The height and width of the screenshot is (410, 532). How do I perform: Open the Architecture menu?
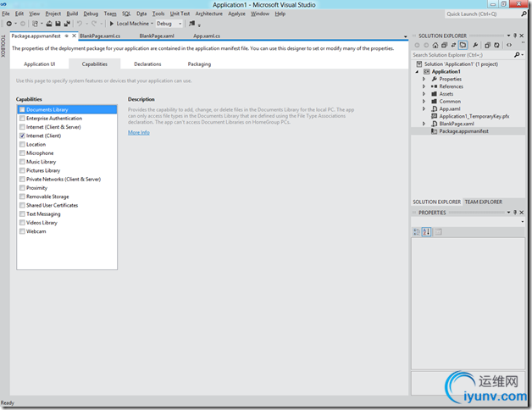(208, 14)
